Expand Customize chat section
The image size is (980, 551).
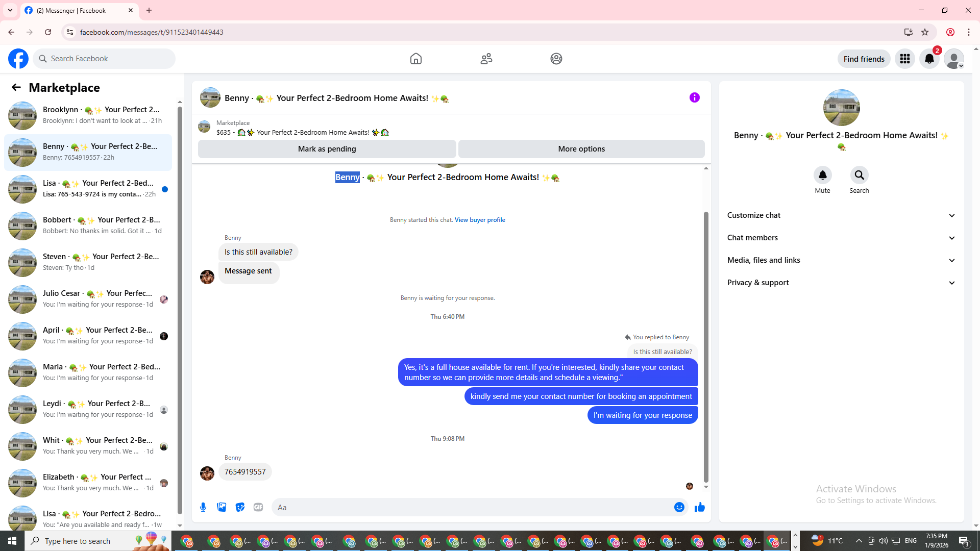click(841, 215)
